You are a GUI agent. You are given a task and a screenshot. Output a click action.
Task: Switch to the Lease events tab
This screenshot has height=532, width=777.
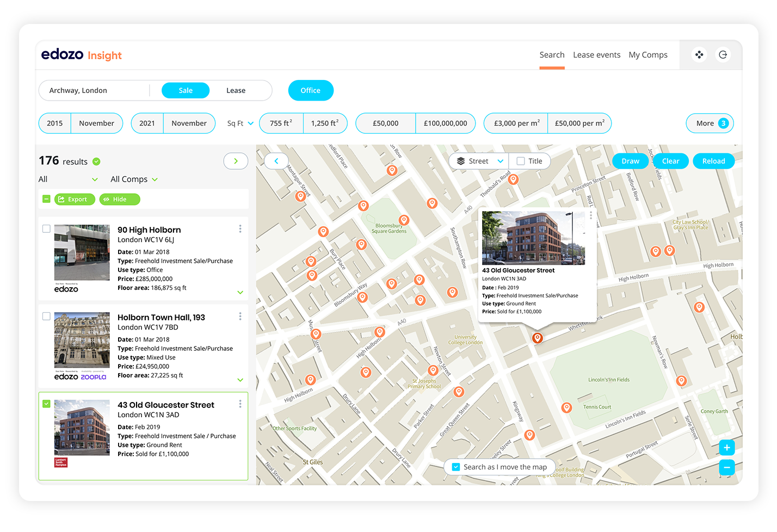point(596,55)
